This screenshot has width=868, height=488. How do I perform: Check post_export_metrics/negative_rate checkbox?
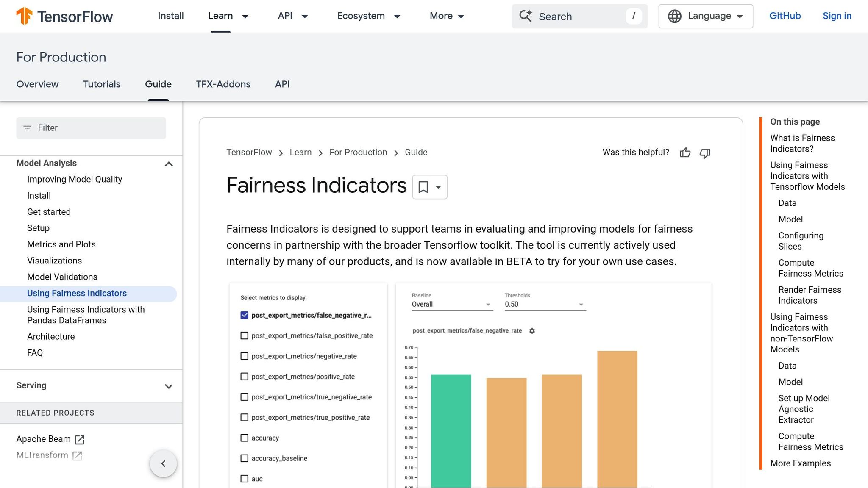point(244,356)
